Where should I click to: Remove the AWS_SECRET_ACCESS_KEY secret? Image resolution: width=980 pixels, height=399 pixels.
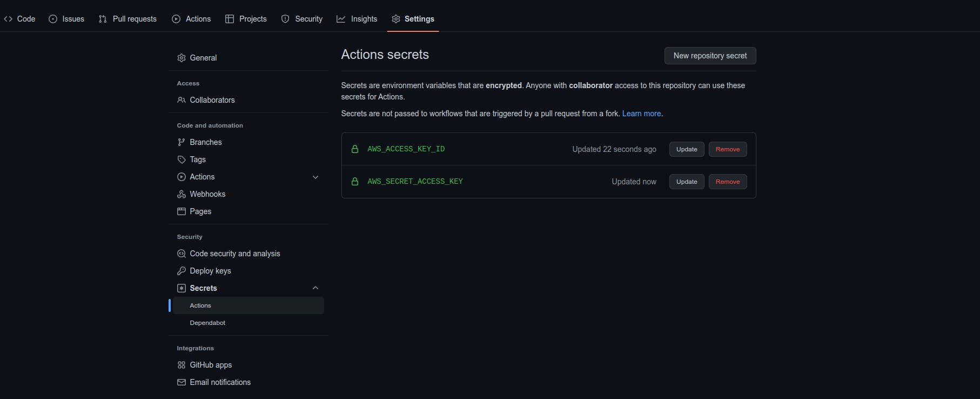pyautogui.click(x=728, y=182)
